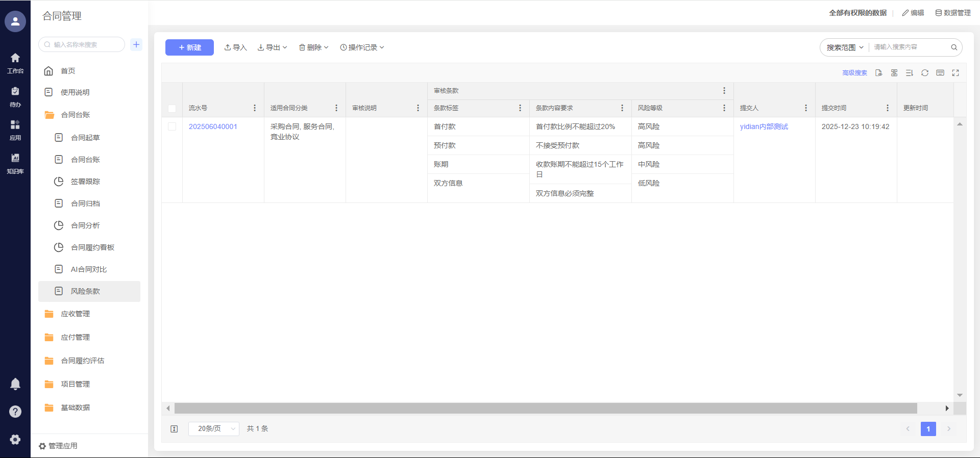Screen dimensions: 980x458
Task: Select 合同归档 in the sidebar
Action: pyautogui.click(x=85, y=203)
